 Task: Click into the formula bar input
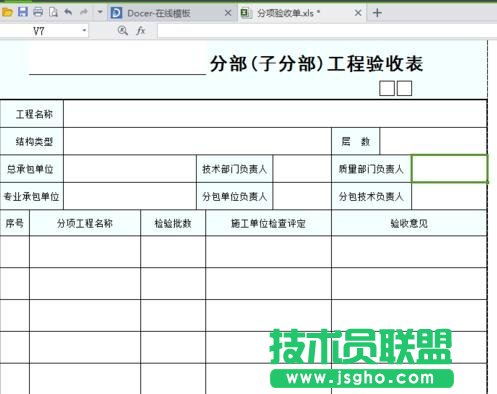pos(327,31)
